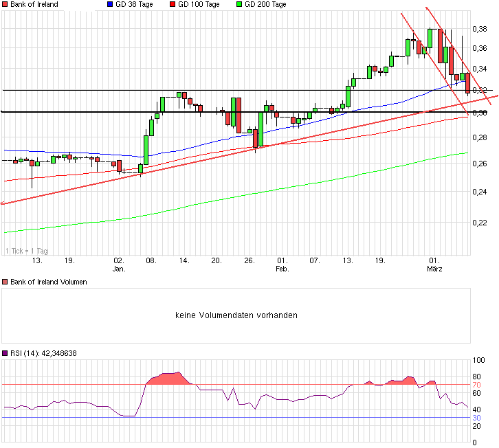Click the blue GD 38 Tage legend square
Image resolution: width=499 pixels, height=448 pixels.
click(x=111, y=5)
